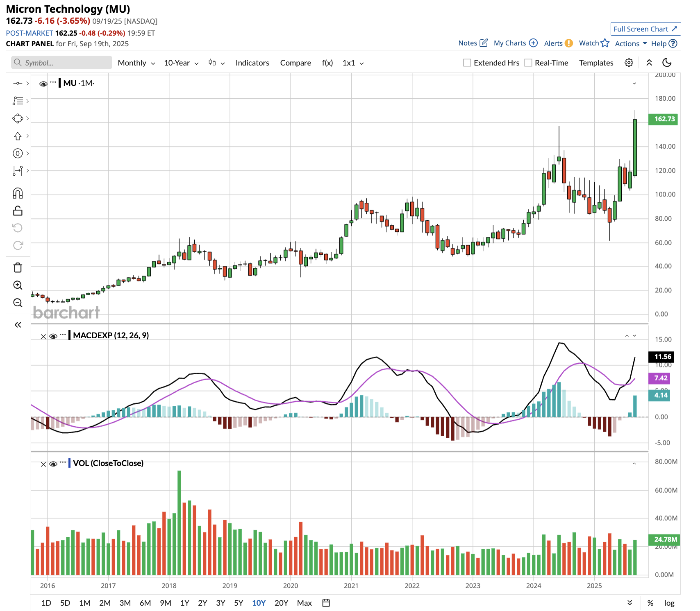Image resolution: width=700 pixels, height=611 pixels.
Task: Enable the Real-Time checkbox
Action: pos(528,63)
